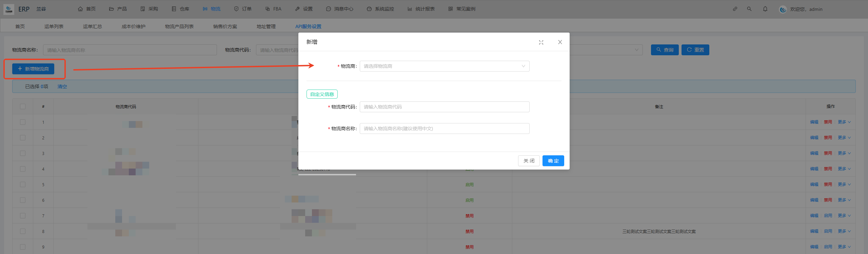Click 关闭 button in dialog
The image size is (868, 254).
coord(529,161)
